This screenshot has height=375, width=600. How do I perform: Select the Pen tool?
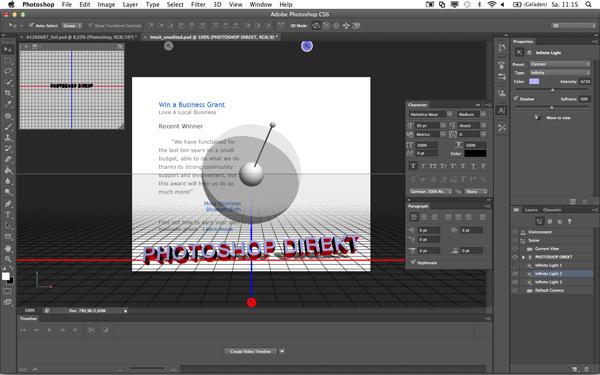pos(8,204)
